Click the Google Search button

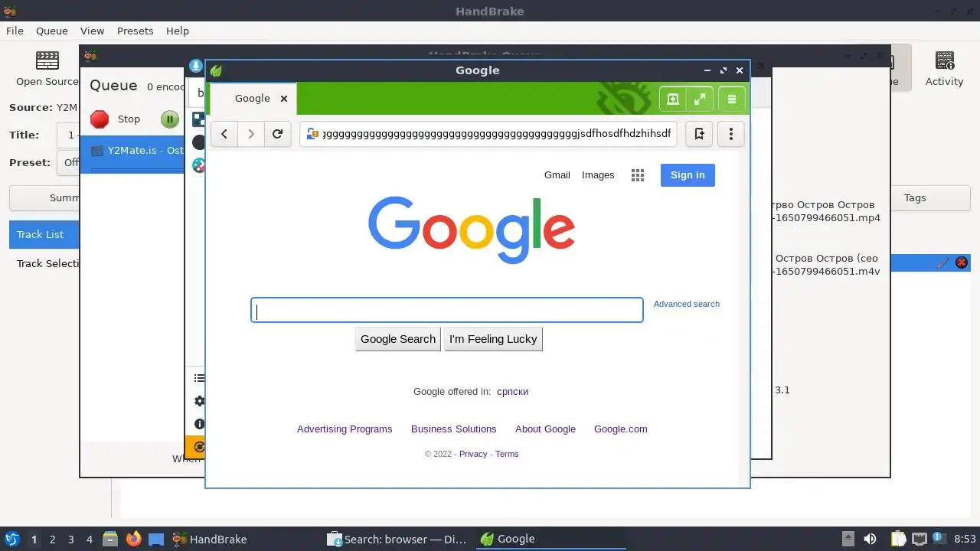pos(398,339)
